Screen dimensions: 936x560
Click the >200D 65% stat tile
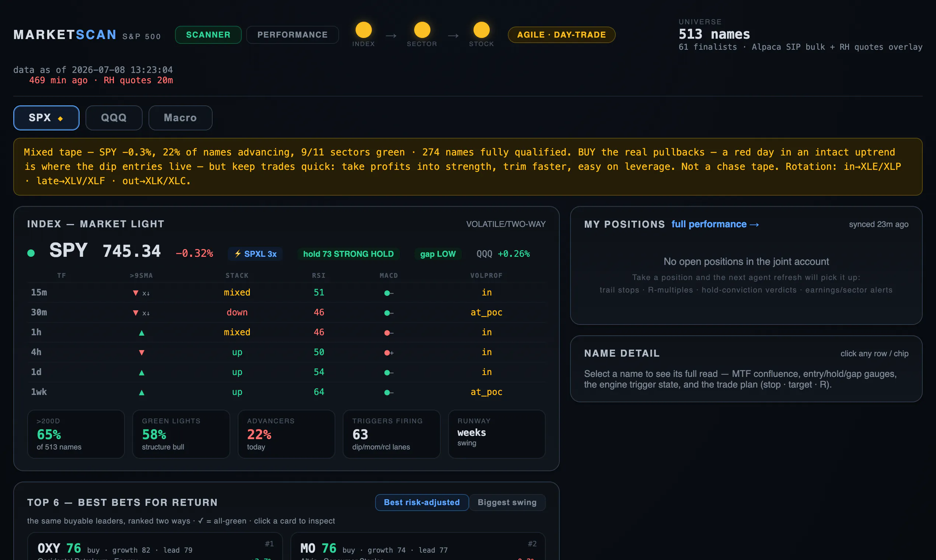coord(76,434)
